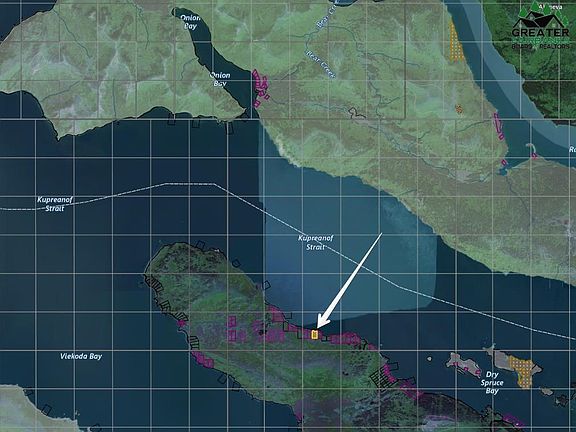This screenshot has height=432, width=576.
Task: Select the white arrow pointer graphic
Action: coord(349,280)
